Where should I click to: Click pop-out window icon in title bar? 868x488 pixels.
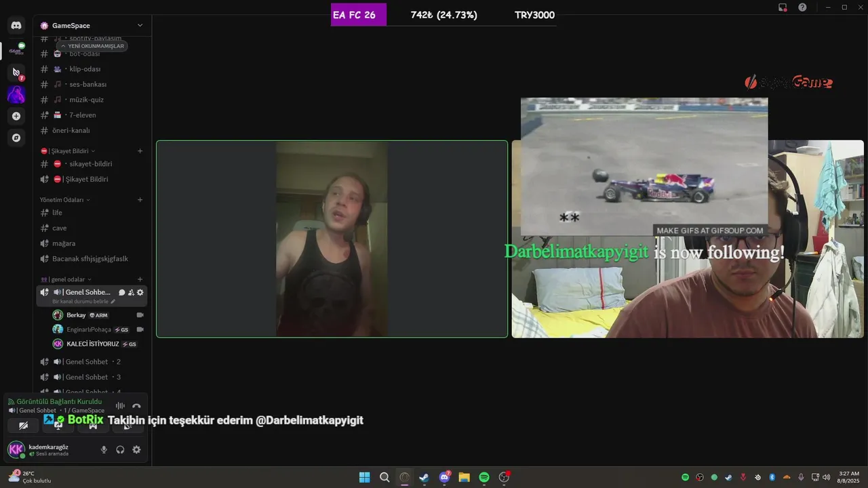[x=783, y=7]
